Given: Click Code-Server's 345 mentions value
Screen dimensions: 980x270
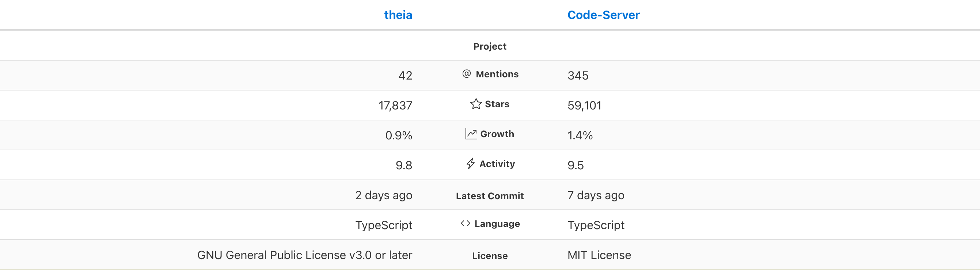Looking at the screenshot, I should coord(578,75).
